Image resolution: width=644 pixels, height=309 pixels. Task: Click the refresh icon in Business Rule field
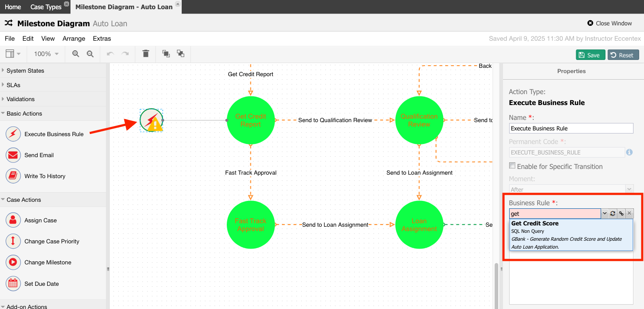coord(613,214)
